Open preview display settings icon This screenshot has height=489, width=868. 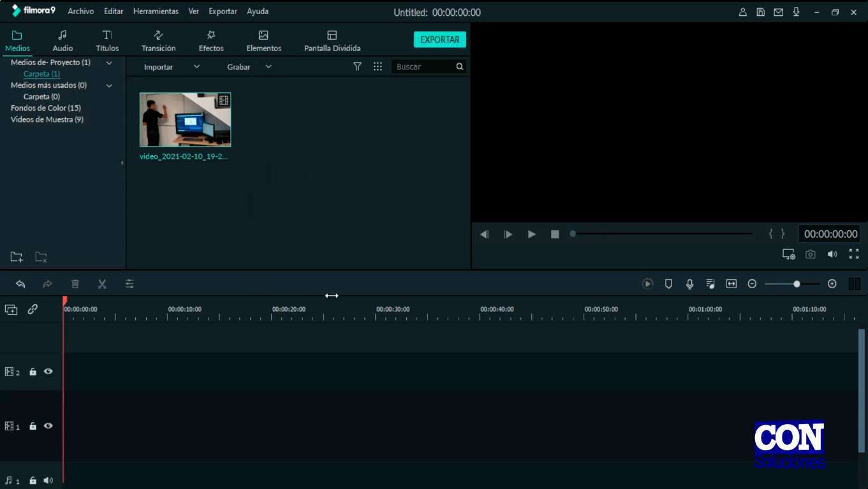tap(789, 254)
